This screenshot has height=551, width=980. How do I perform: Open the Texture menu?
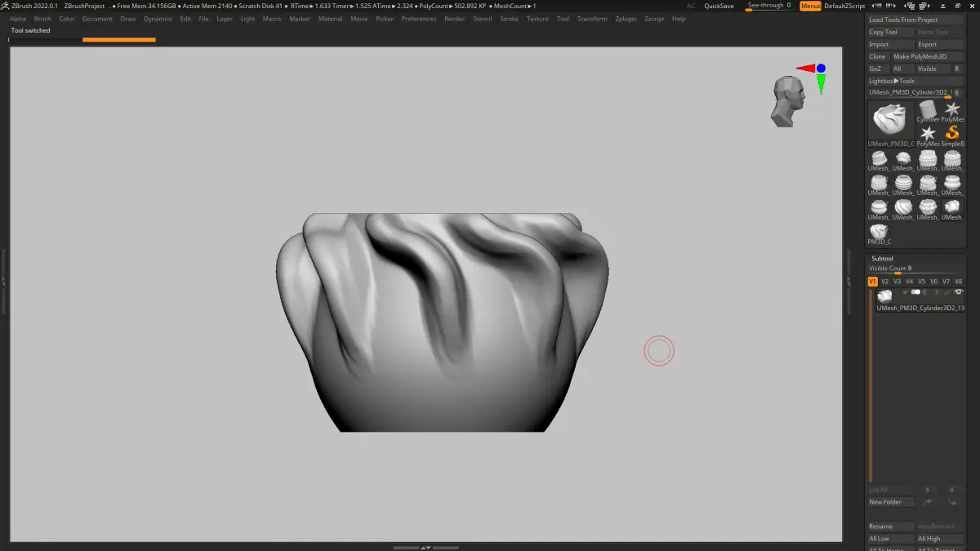(537, 19)
